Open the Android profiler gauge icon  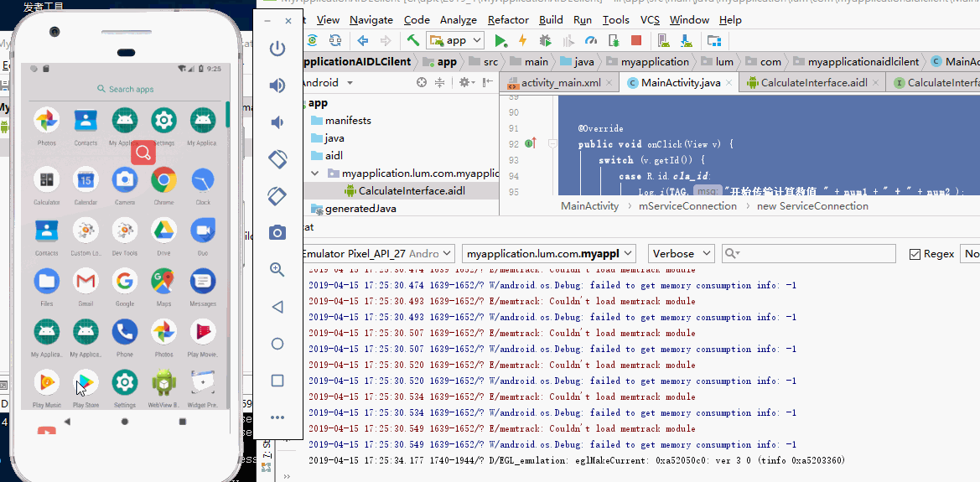pyautogui.click(x=591, y=40)
